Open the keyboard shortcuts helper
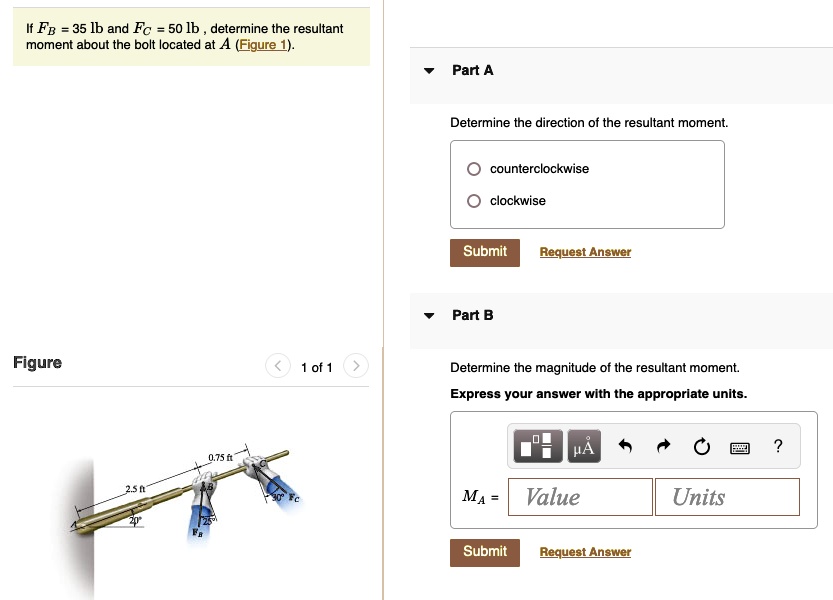This screenshot has width=833, height=600. coord(739,446)
